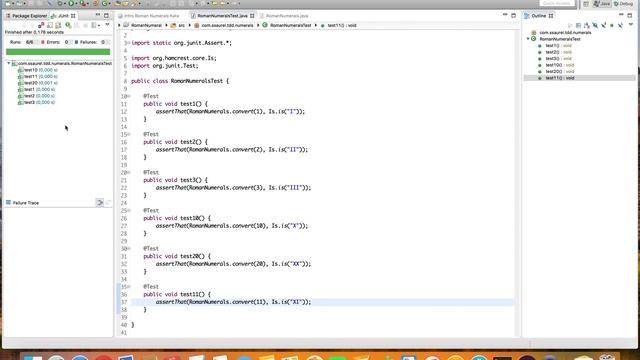Open the Intro Roman Numerals Kata editor tab
This screenshot has width=640, height=360.
pyautogui.click(x=149, y=16)
